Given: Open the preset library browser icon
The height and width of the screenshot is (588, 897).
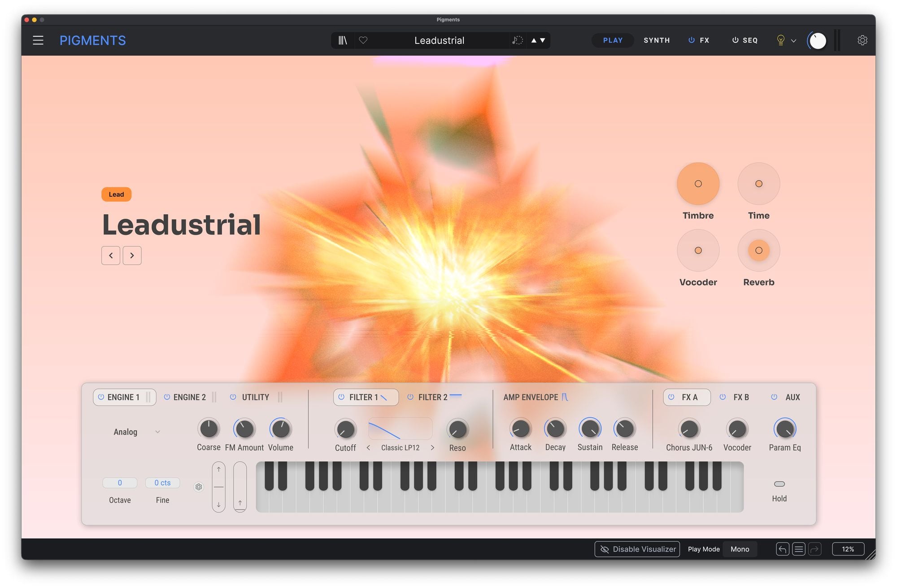Looking at the screenshot, I should click(343, 40).
